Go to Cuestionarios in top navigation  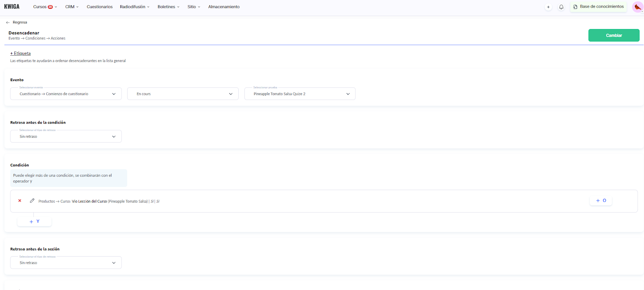[x=99, y=7]
